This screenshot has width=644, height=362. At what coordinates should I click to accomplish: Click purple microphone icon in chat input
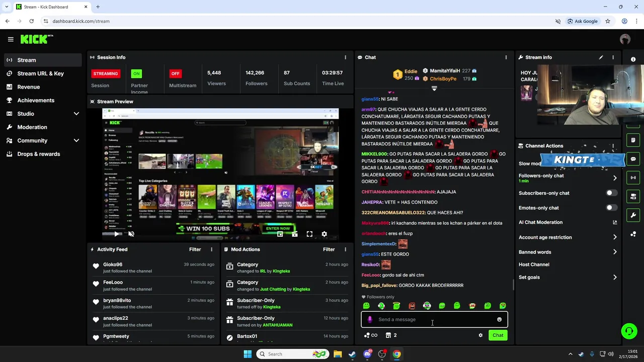pos(370,319)
